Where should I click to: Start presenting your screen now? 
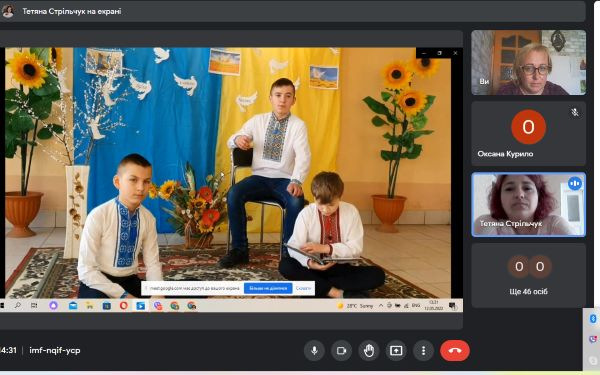(x=396, y=351)
